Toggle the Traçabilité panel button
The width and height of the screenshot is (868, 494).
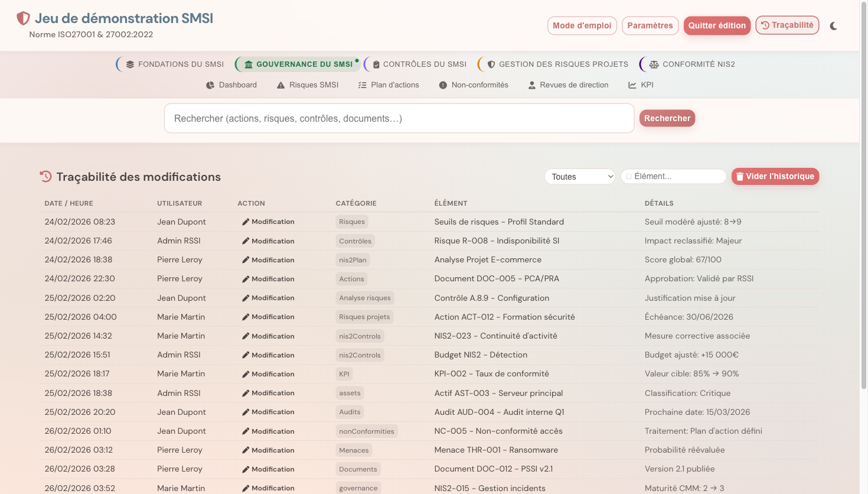tap(787, 25)
